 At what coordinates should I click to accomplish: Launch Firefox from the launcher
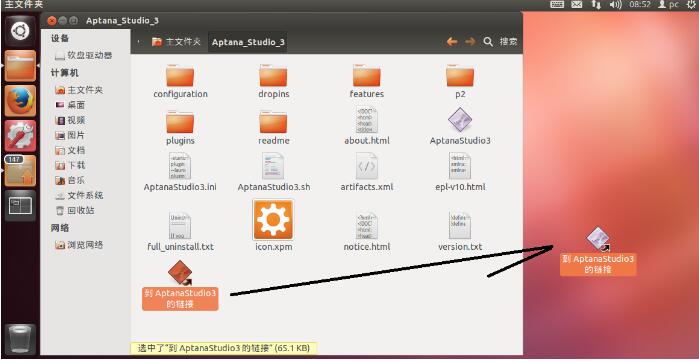(x=20, y=101)
